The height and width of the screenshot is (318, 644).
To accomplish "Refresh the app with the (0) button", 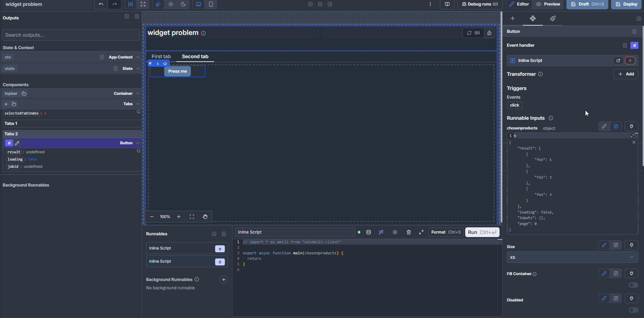I will [x=473, y=33].
